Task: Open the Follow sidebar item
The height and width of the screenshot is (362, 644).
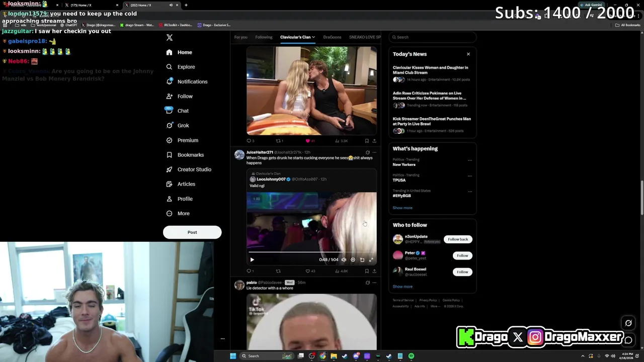Action: point(180,96)
